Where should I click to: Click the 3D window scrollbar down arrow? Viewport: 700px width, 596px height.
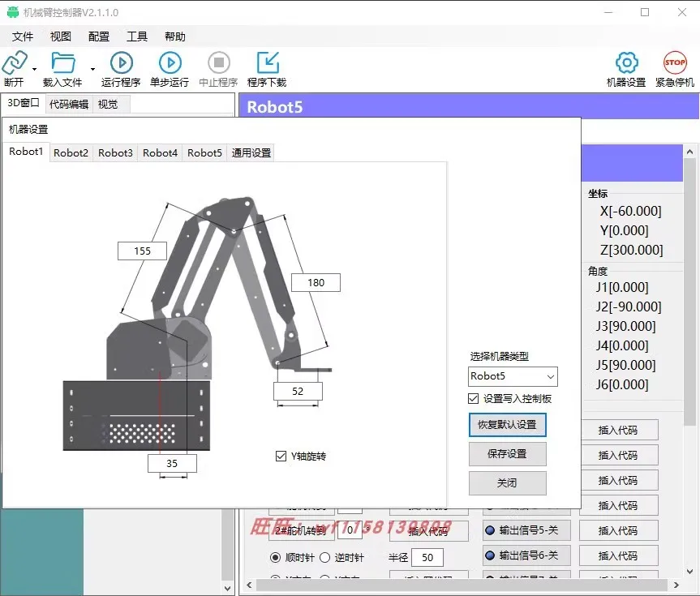(x=228, y=589)
